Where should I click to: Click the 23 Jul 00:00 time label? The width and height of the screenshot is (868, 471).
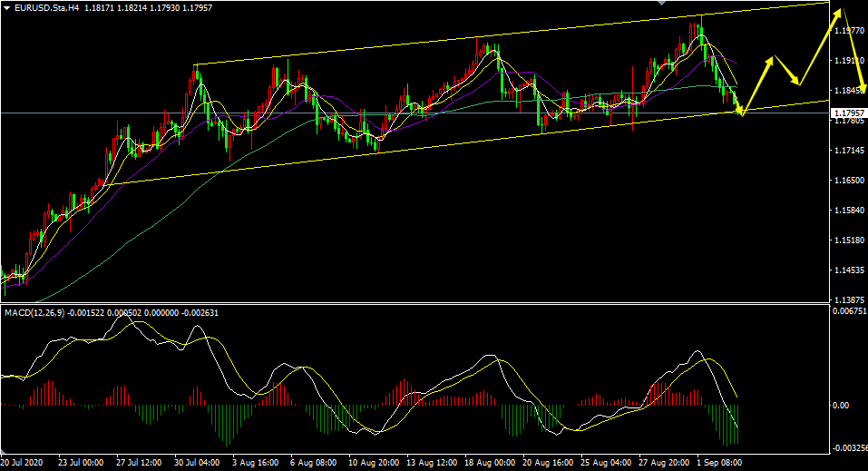click(81, 463)
